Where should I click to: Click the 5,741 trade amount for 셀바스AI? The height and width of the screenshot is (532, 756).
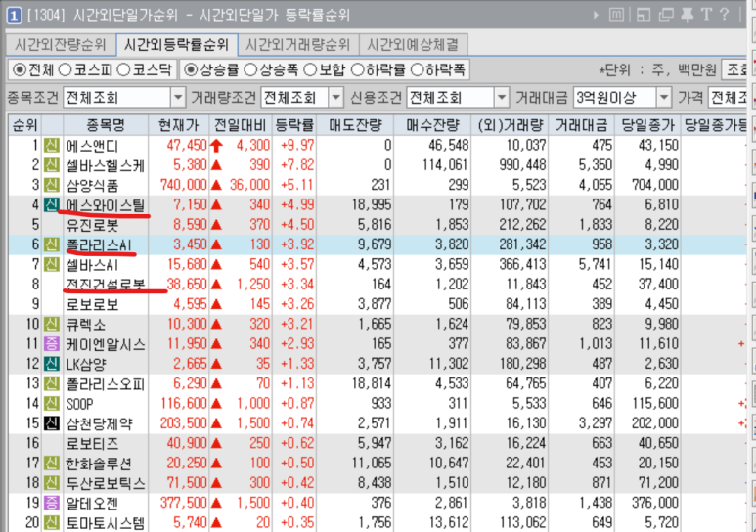click(x=595, y=264)
